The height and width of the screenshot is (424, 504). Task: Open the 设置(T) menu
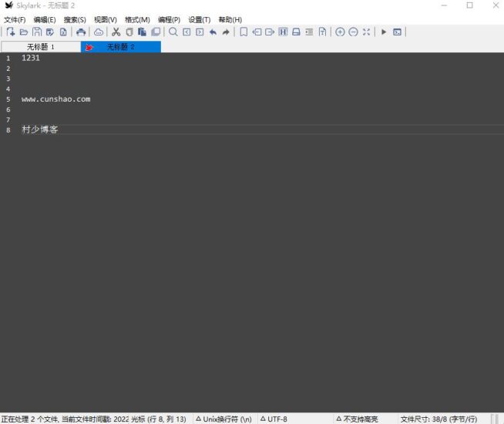200,19
